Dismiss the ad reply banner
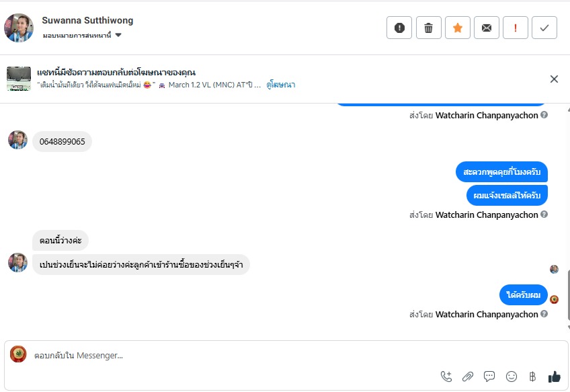This screenshot has width=570, height=392. click(x=554, y=79)
